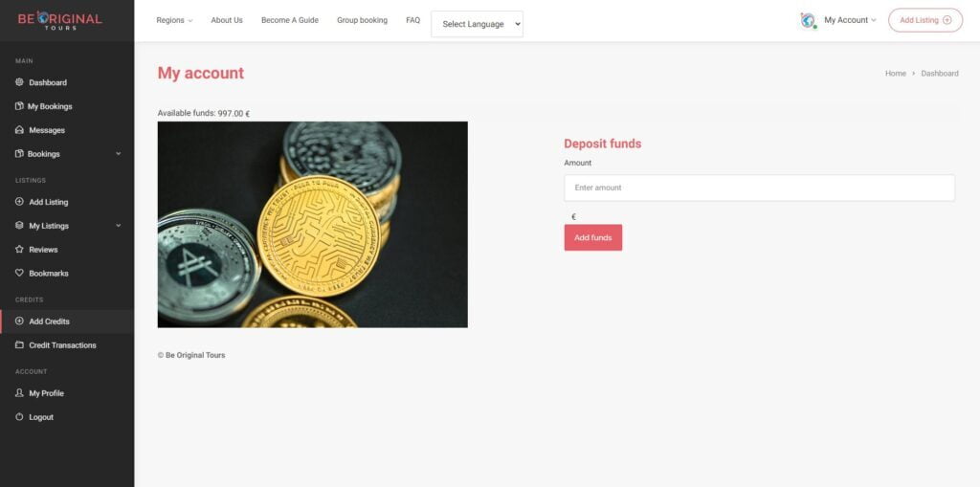This screenshot has height=487, width=980.
Task: Click the user avatar beside My Account
Action: click(x=808, y=21)
